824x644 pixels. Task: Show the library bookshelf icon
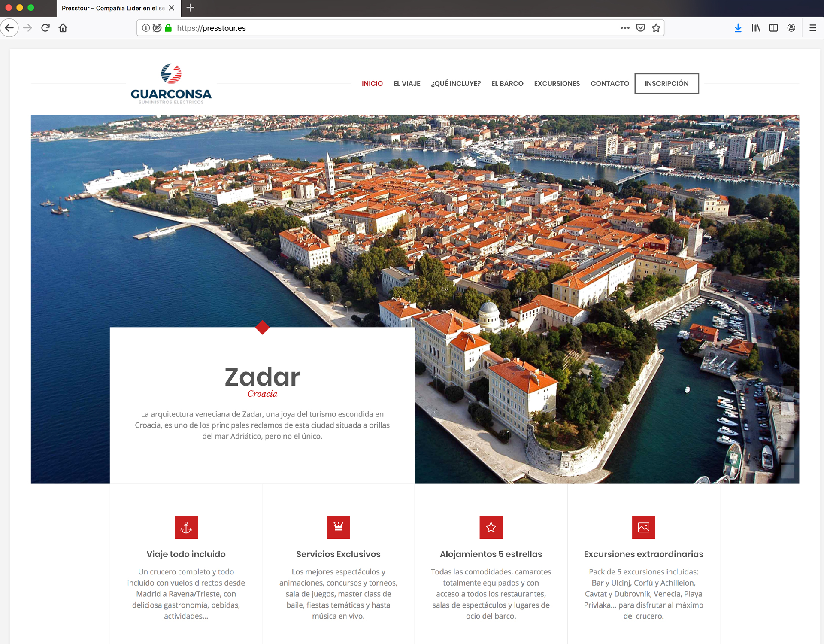point(756,28)
